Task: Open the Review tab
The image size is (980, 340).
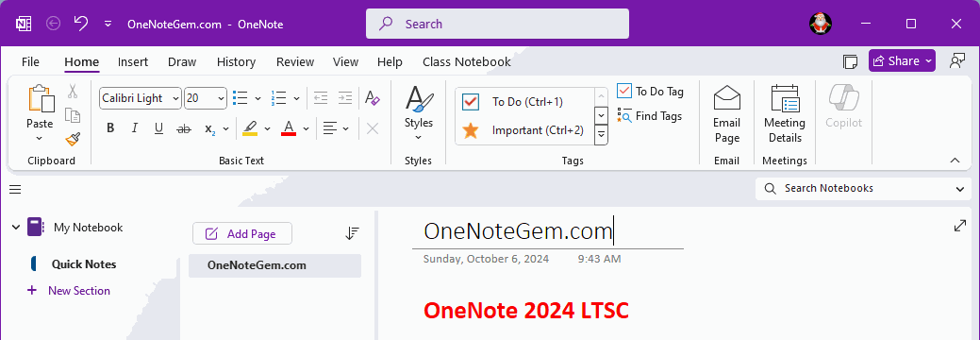Action: 295,61
